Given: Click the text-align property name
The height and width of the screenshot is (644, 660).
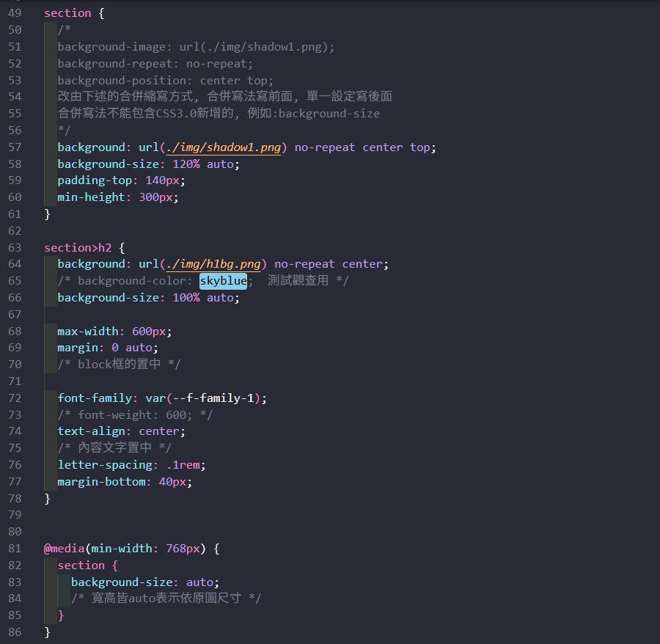Looking at the screenshot, I should pyautogui.click(x=92, y=431).
